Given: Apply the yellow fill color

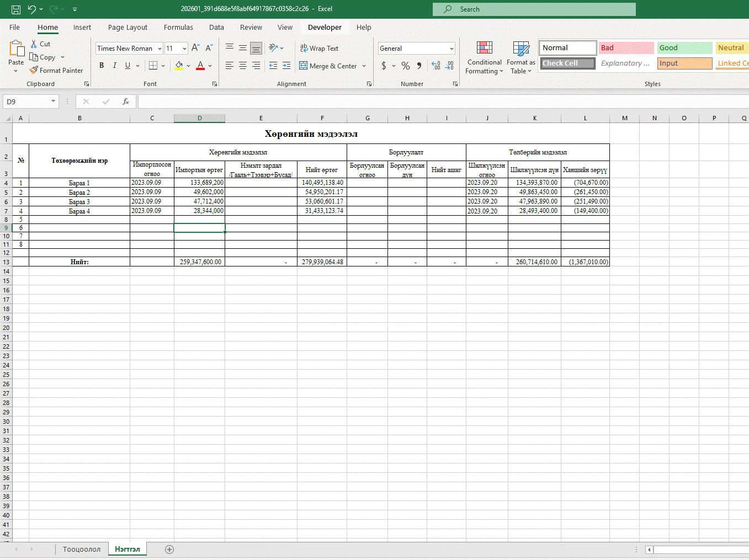Looking at the screenshot, I should click(x=179, y=66).
